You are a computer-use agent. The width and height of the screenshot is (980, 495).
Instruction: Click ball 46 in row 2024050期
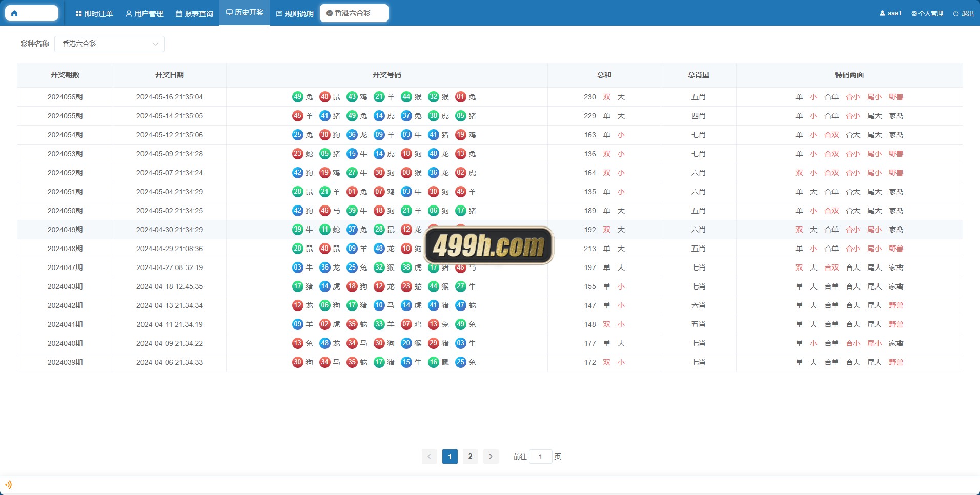pyautogui.click(x=325, y=210)
